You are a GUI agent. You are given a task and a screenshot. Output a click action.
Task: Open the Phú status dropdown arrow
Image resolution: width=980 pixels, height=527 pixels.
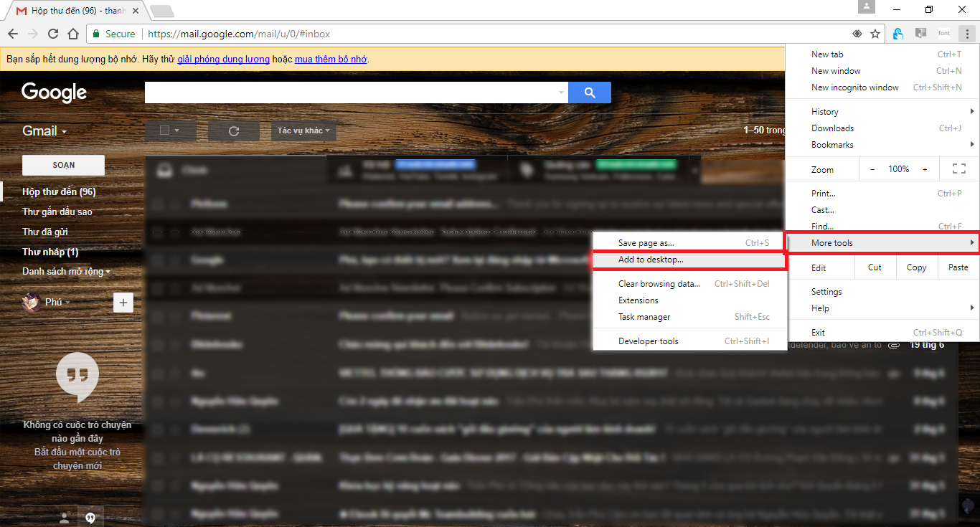tap(68, 303)
